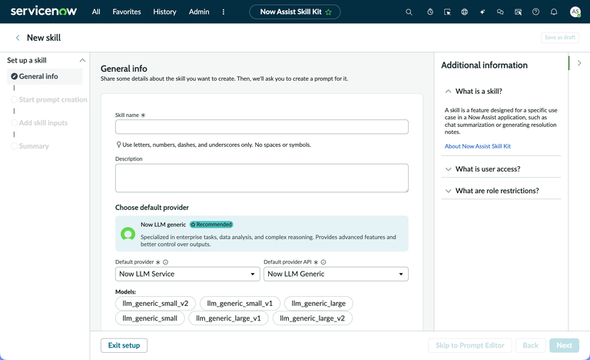Open the notifications bell
Viewport: 590px width, 360px height.
(554, 12)
